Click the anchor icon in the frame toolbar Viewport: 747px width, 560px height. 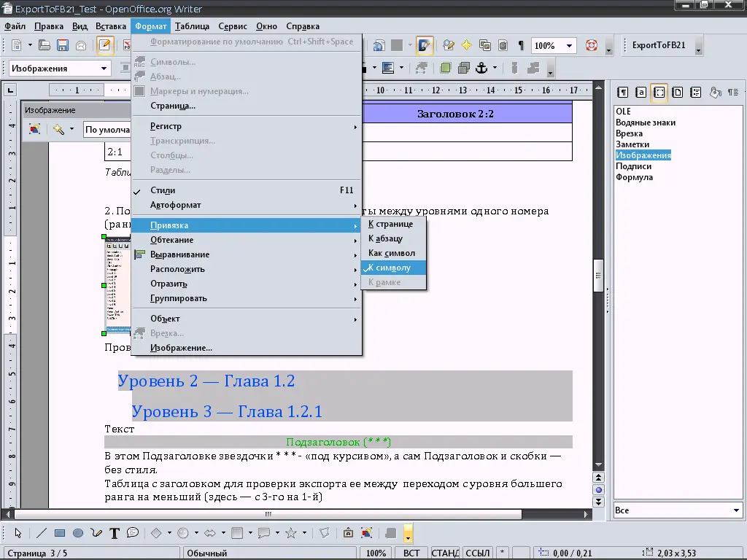[482, 68]
